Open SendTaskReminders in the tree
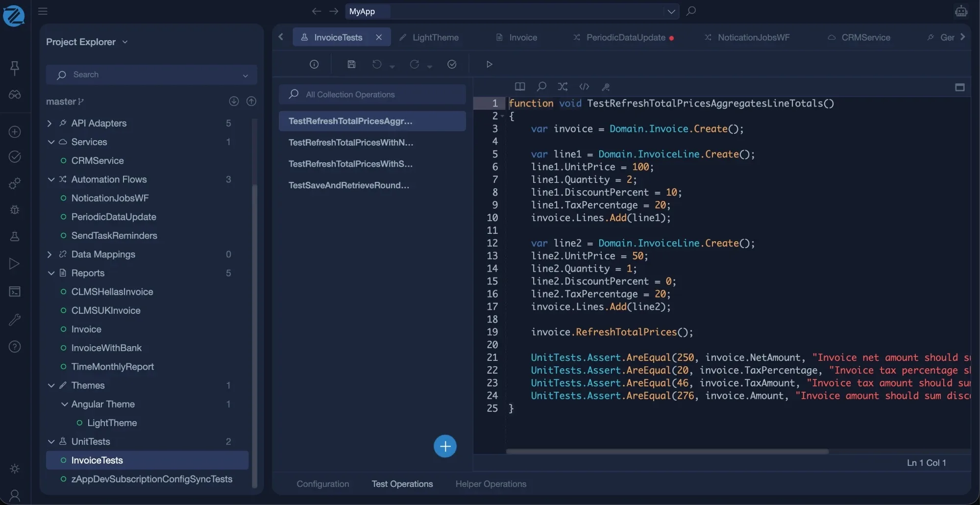 coord(114,235)
